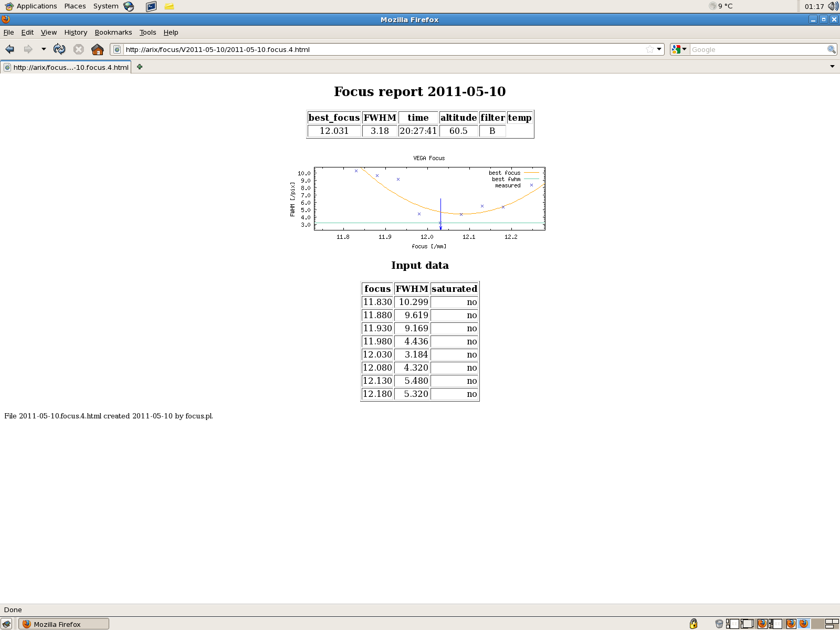The image size is (840, 630).
Task: Open the System menu in the top panel
Action: point(106,6)
